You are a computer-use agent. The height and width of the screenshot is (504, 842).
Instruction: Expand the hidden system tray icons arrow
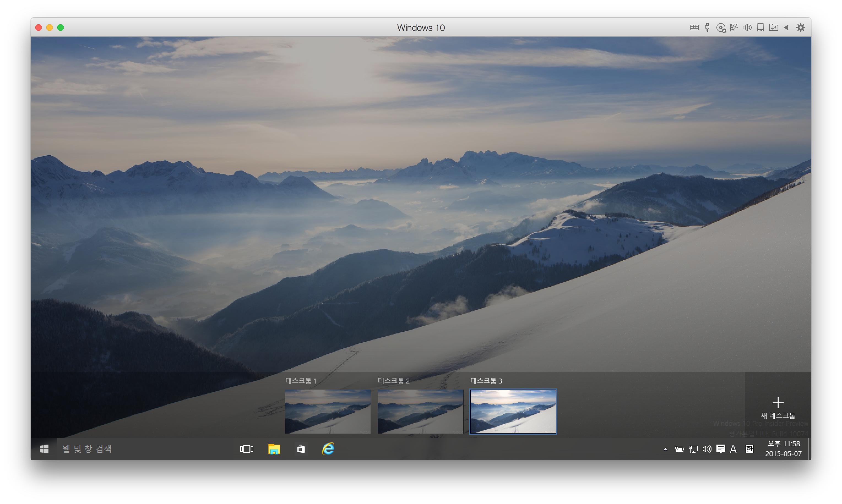pyautogui.click(x=665, y=449)
